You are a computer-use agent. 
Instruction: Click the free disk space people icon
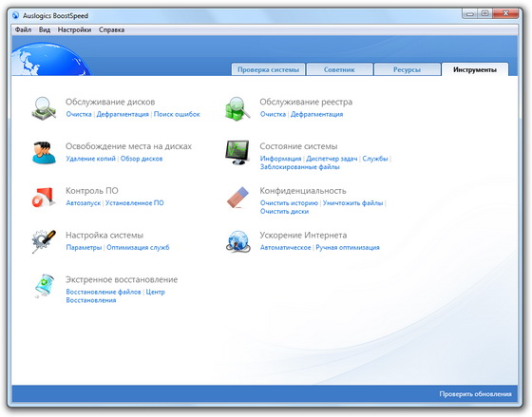tap(44, 153)
